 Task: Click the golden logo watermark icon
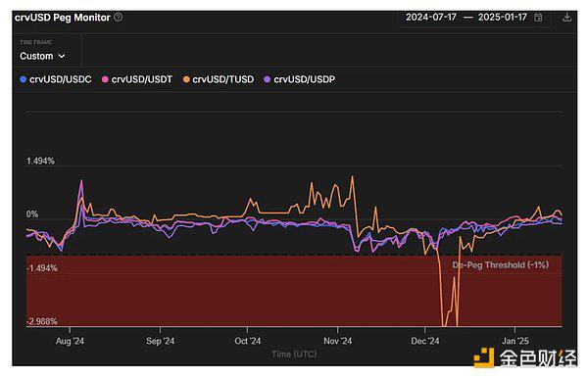pyautogui.click(x=484, y=357)
